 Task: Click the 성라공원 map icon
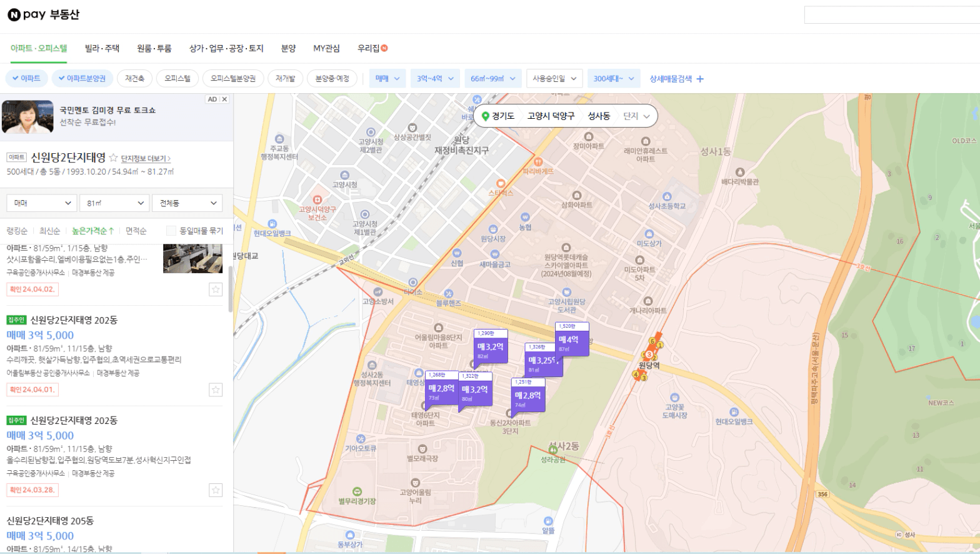[553, 450]
